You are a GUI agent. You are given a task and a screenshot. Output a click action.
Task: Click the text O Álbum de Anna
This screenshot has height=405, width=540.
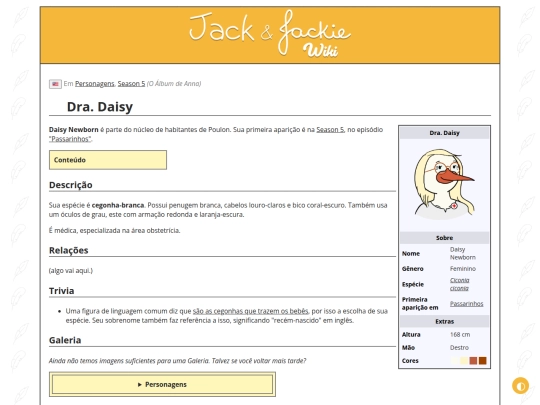point(174,84)
